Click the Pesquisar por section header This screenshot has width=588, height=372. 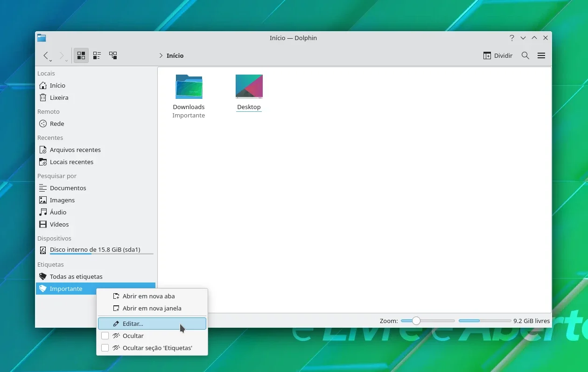point(57,176)
